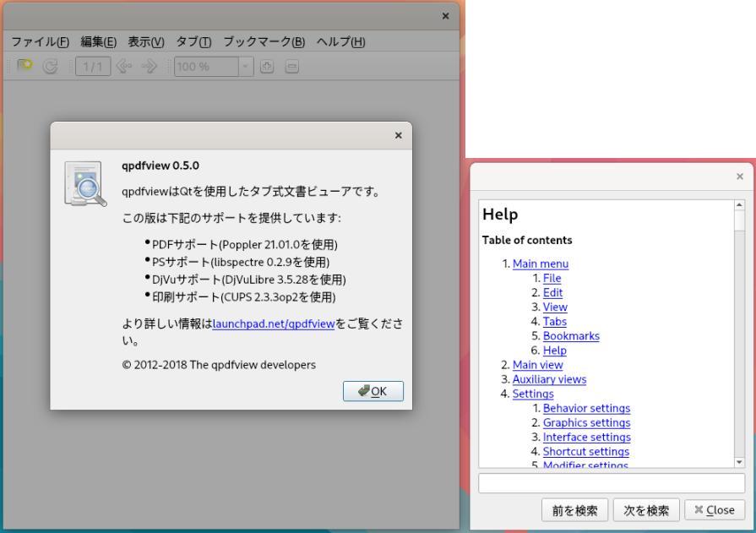Image resolution: width=756 pixels, height=533 pixels.
Task: Open the File link in Help contents
Action: pyautogui.click(x=552, y=278)
